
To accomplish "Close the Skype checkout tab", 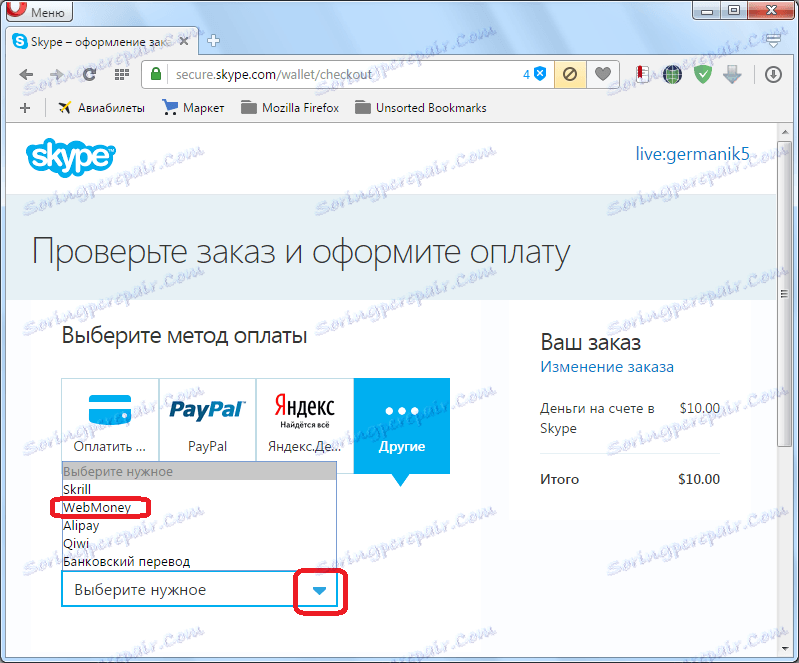I will (x=184, y=41).
